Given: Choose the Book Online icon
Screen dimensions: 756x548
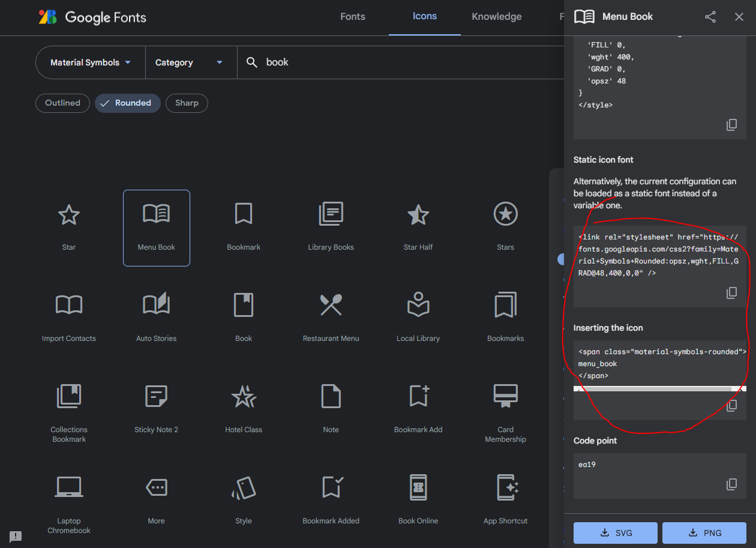Looking at the screenshot, I should pos(418,487).
